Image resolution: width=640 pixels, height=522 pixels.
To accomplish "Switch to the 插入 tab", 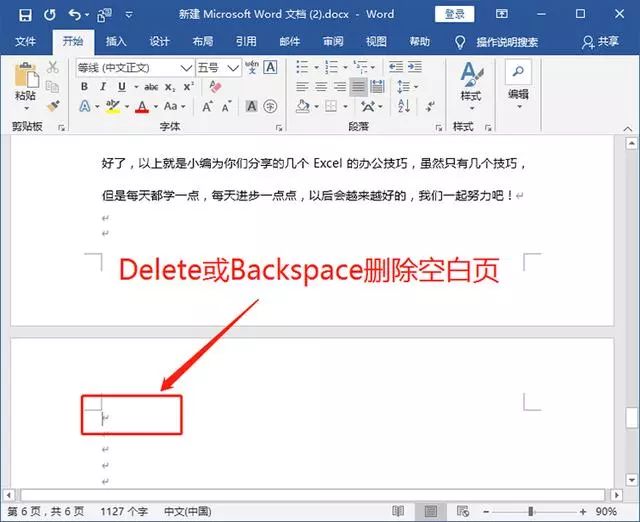I will [116, 41].
